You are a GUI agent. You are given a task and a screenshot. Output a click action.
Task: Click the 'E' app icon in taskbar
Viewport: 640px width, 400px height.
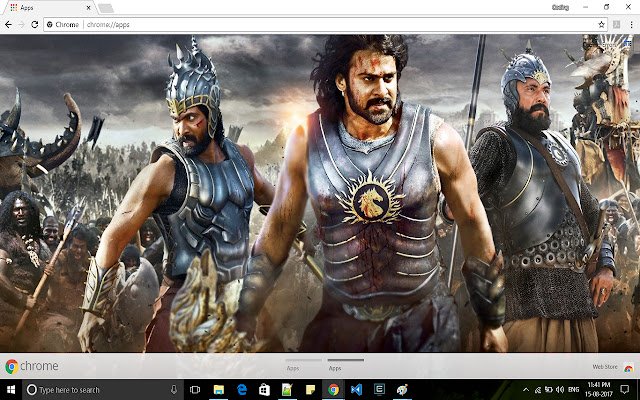(x=379, y=390)
